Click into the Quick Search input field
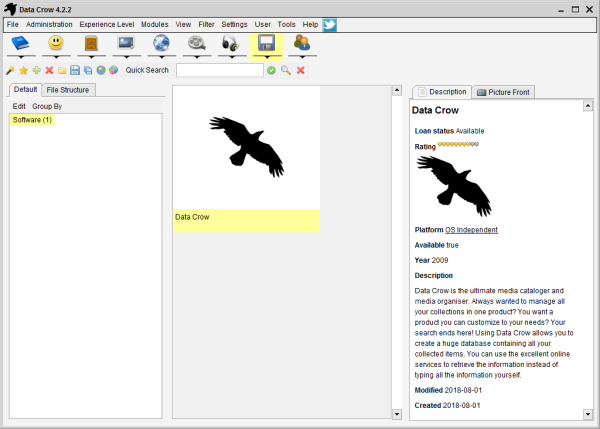Image resolution: width=600 pixels, height=429 pixels. point(220,70)
